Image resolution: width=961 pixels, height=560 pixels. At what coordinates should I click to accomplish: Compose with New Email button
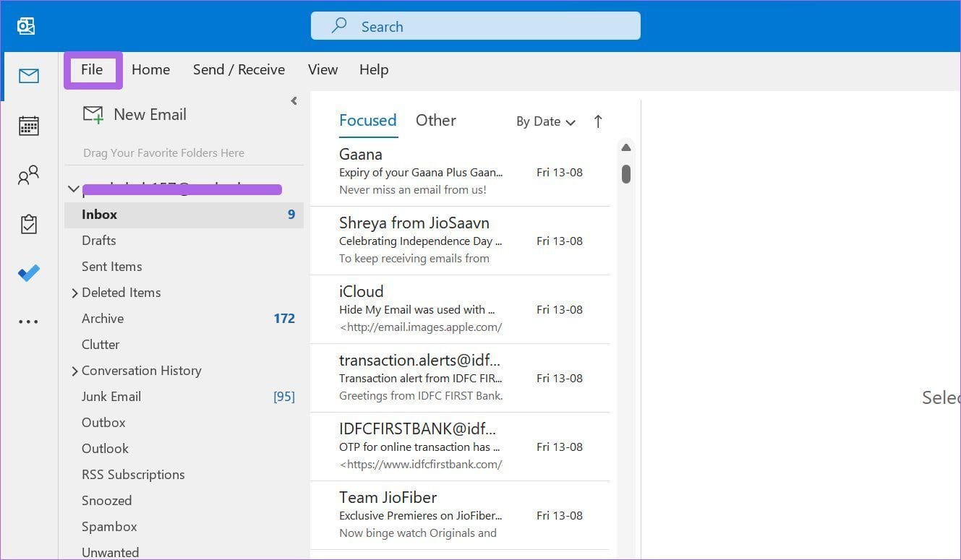135,114
